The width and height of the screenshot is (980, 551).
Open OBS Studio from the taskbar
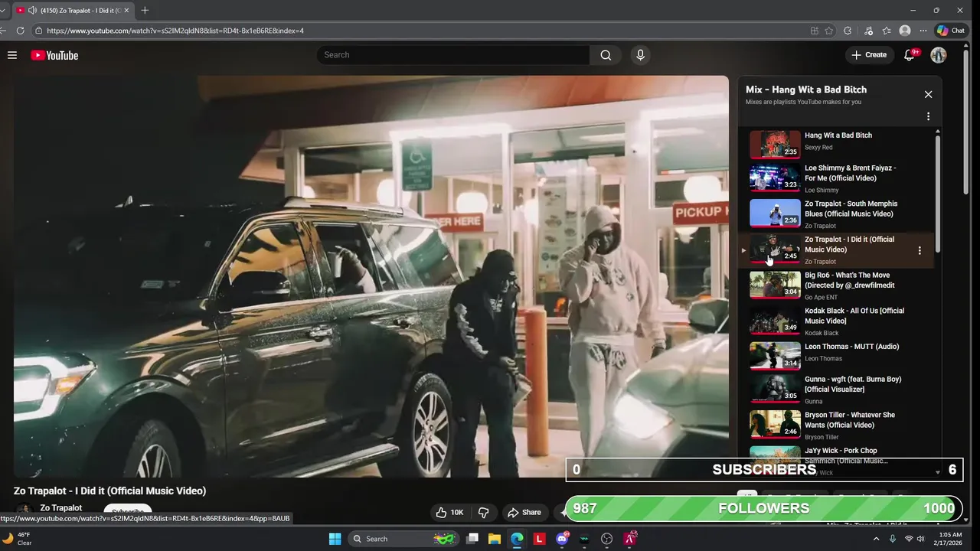(x=607, y=539)
